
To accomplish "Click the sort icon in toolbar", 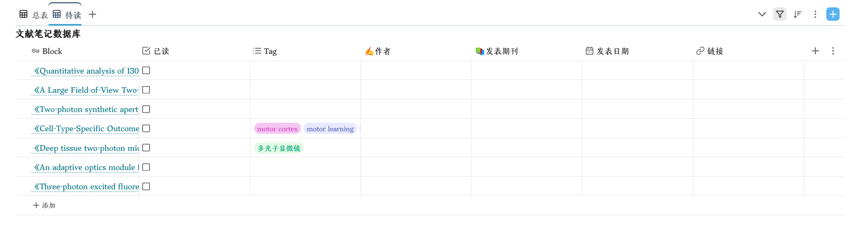I will [797, 14].
